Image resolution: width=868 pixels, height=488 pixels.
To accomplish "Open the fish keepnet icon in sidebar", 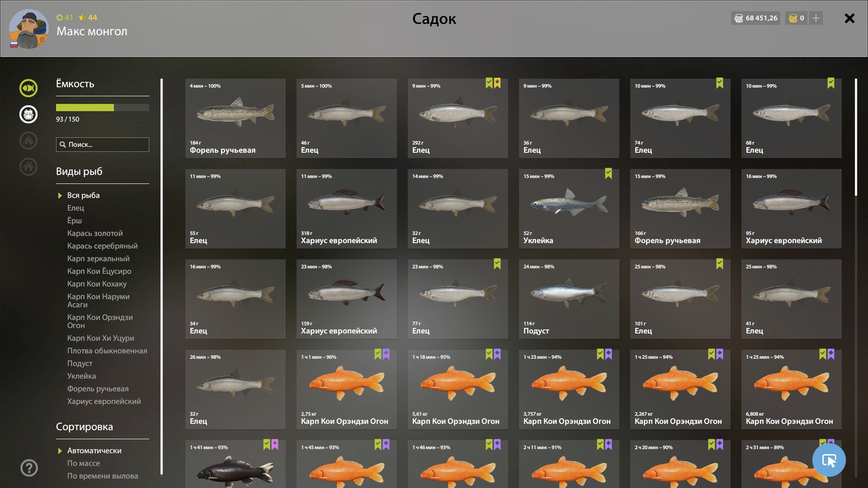I will pos(28,88).
